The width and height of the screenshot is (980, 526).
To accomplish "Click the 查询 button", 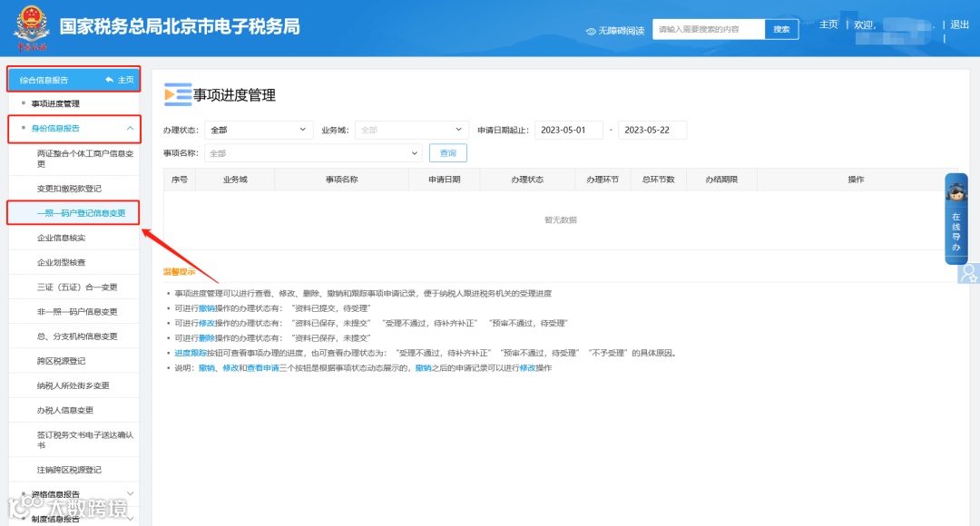I will point(447,153).
